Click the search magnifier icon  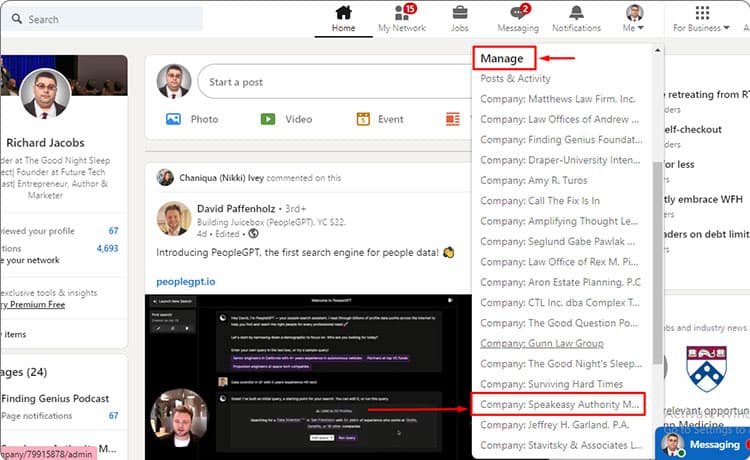[17, 19]
